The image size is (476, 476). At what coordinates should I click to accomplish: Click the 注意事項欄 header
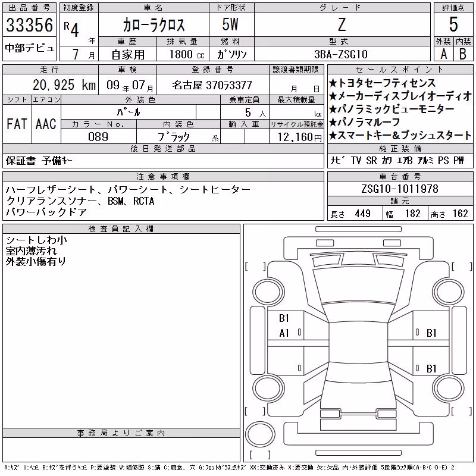163,176
